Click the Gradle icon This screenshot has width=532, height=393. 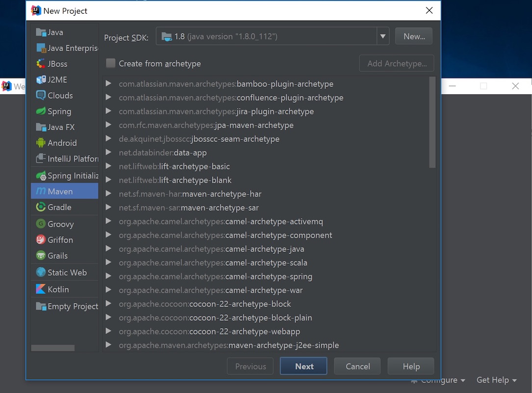tap(41, 207)
